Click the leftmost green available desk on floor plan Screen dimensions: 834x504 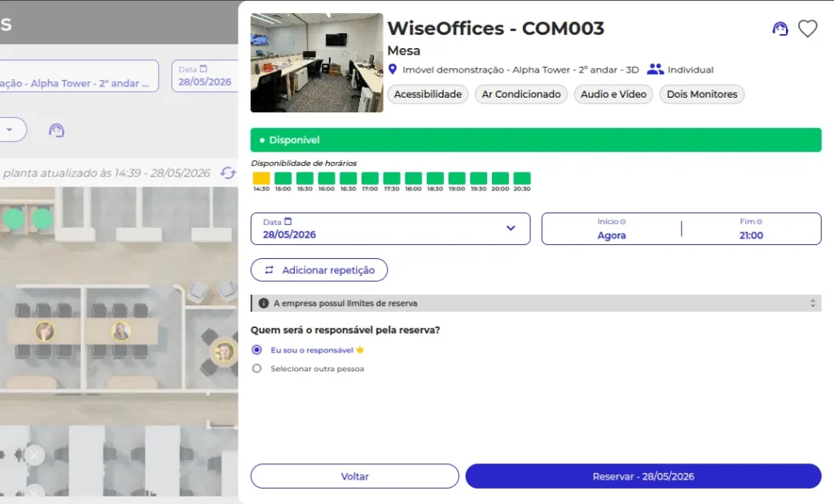[x=14, y=218]
